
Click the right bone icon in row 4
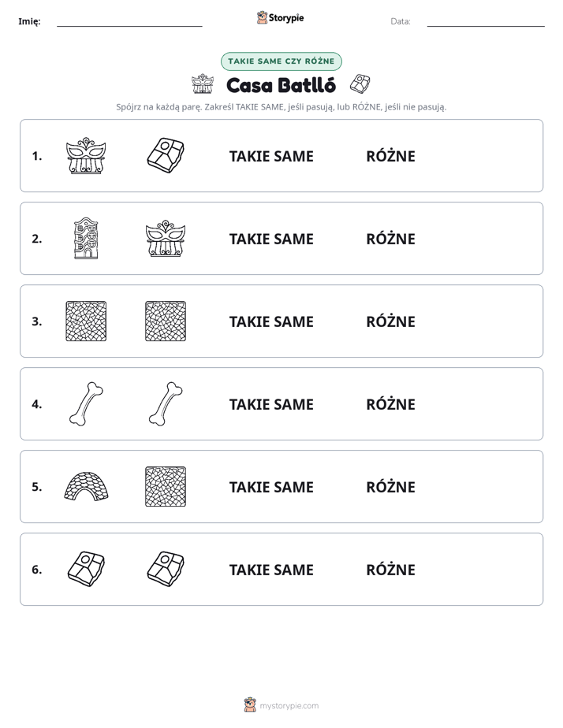166,403
